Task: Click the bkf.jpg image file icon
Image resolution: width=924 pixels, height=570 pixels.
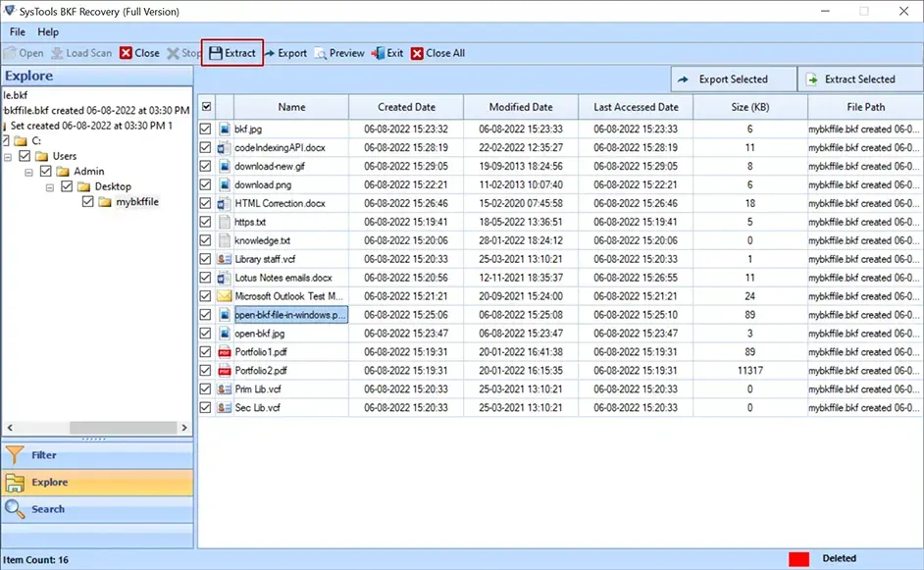Action: click(225, 129)
